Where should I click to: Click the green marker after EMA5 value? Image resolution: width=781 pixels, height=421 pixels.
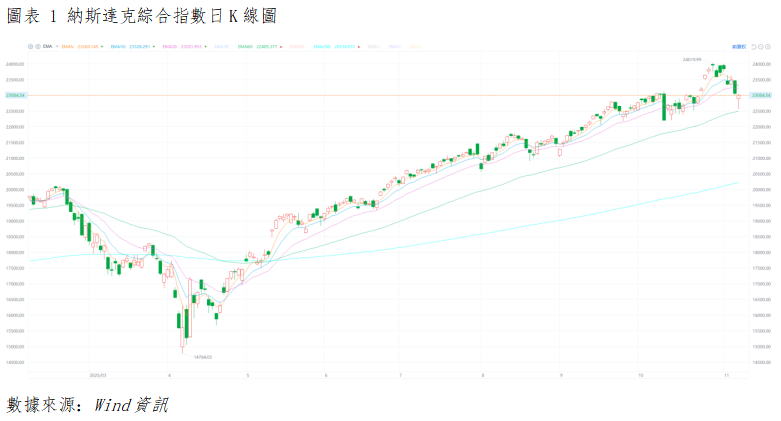coord(104,46)
